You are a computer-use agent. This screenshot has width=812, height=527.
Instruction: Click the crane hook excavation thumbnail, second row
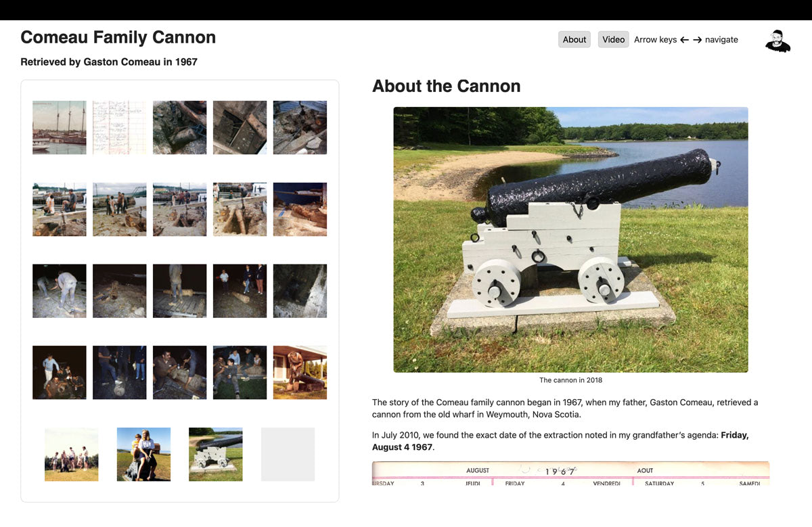(240, 210)
